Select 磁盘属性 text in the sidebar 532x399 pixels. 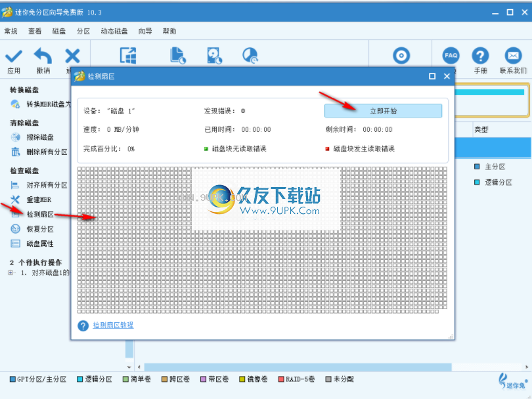click(x=40, y=243)
